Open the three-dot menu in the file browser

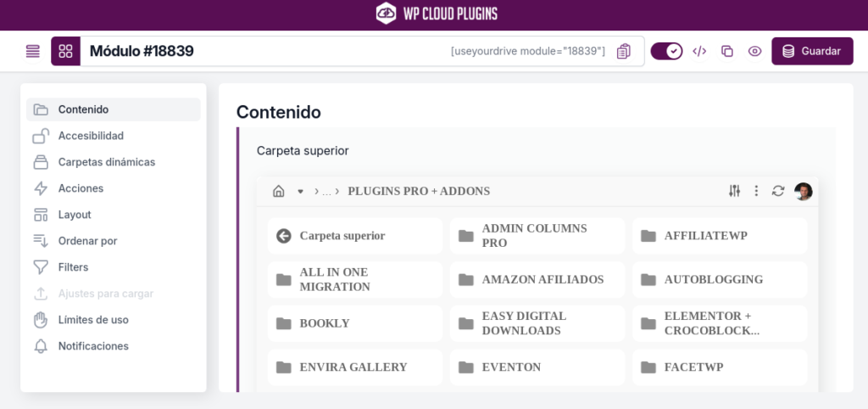click(756, 191)
